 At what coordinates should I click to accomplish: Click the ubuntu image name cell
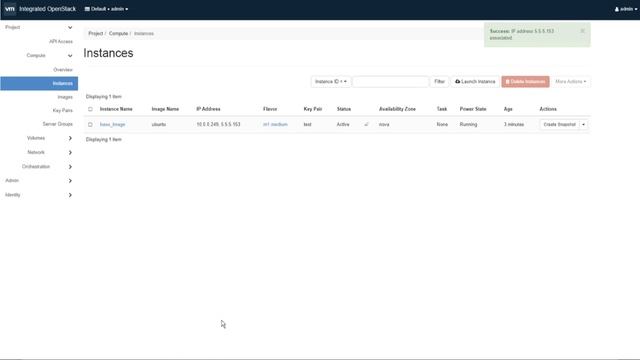(x=159, y=124)
